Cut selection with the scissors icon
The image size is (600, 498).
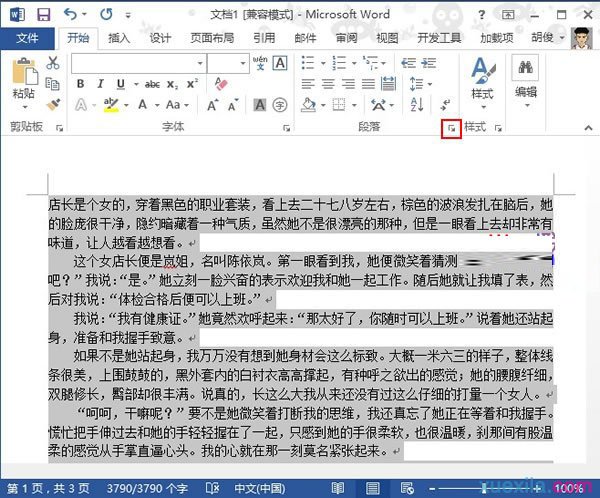pos(52,63)
